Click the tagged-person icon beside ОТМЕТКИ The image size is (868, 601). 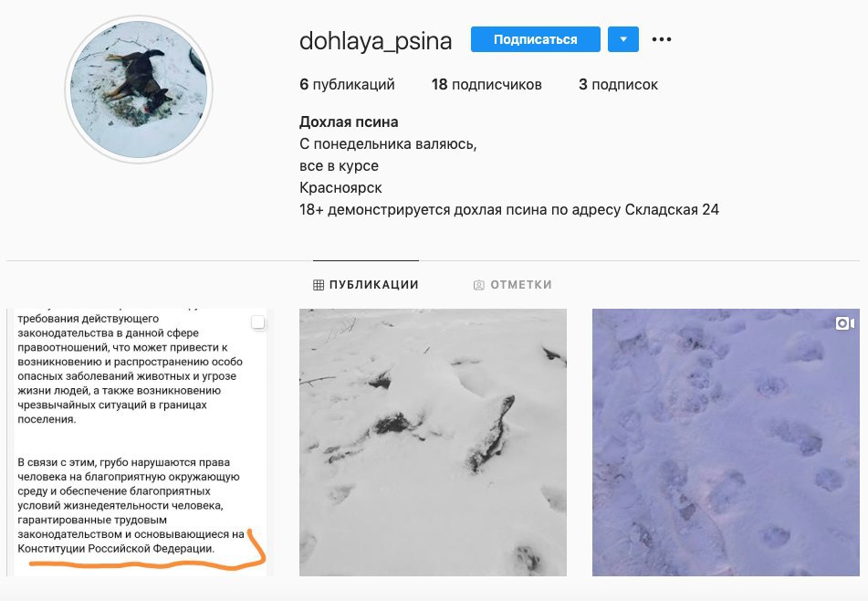(x=479, y=285)
